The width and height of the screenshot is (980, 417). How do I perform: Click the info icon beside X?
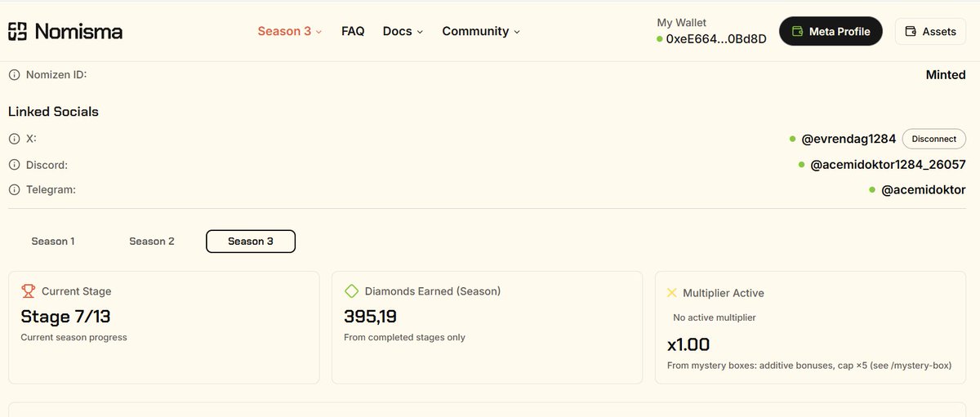[14, 140]
